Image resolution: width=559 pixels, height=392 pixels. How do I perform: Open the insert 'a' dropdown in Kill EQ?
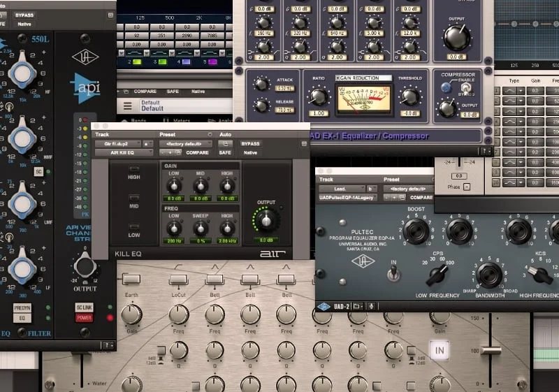click(147, 144)
